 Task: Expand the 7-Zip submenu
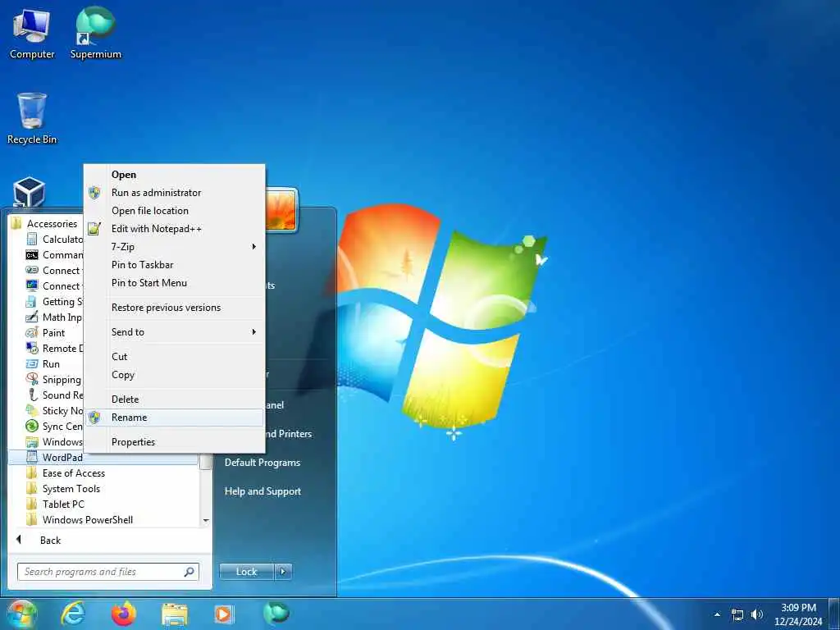click(x=174, y=246)
